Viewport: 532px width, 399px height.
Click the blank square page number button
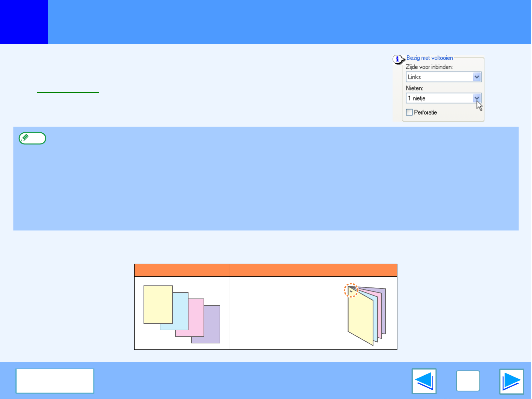coord(468,381)
